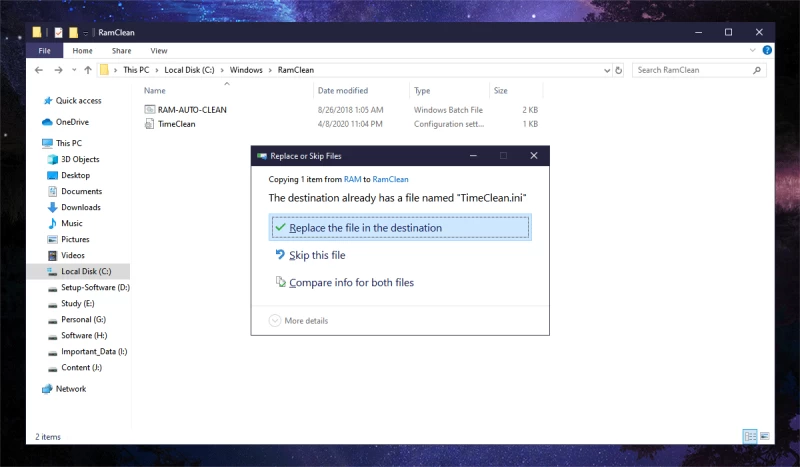
Task: Sort by the Name column header
Action: click(155, 90)
